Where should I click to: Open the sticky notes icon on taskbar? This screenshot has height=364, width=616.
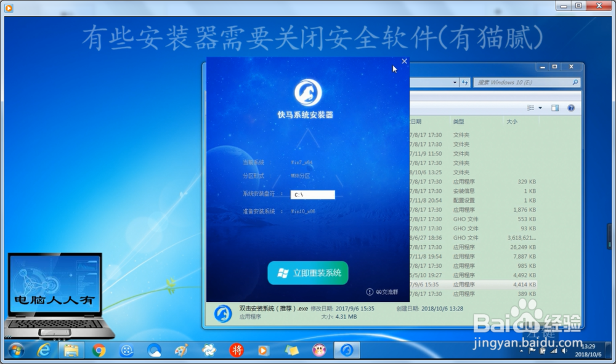292,350
